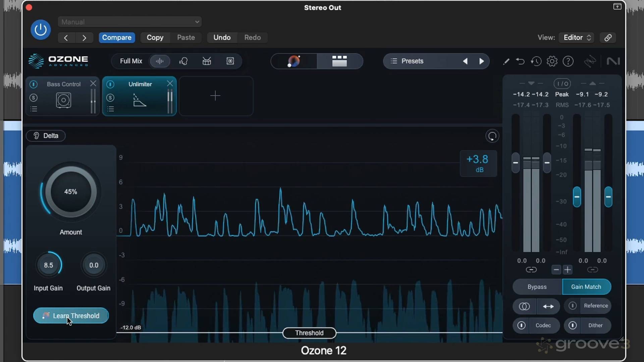Select the drums focus icon
This screenshot has height=362, width=644.
coord(207,61)
